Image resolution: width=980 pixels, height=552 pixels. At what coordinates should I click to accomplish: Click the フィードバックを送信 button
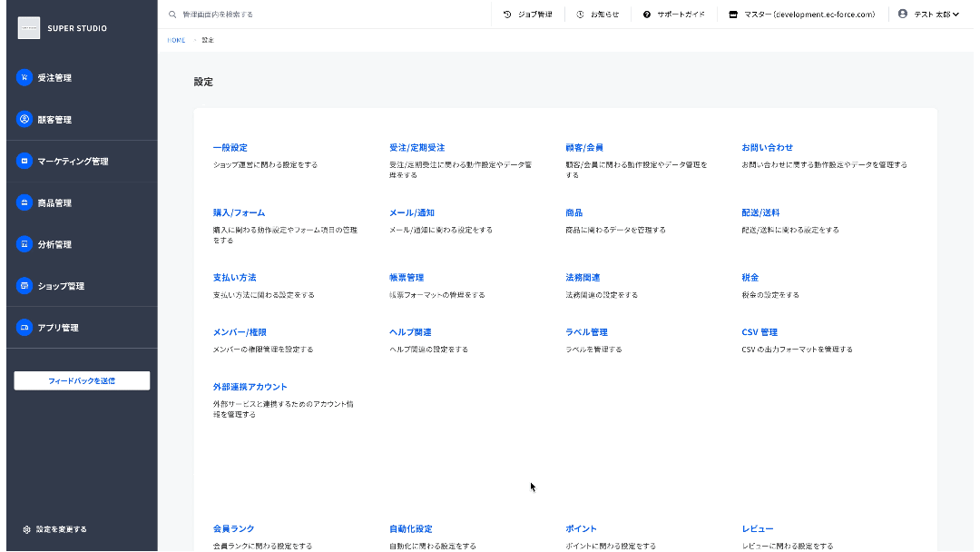click(x=82, y=380)
